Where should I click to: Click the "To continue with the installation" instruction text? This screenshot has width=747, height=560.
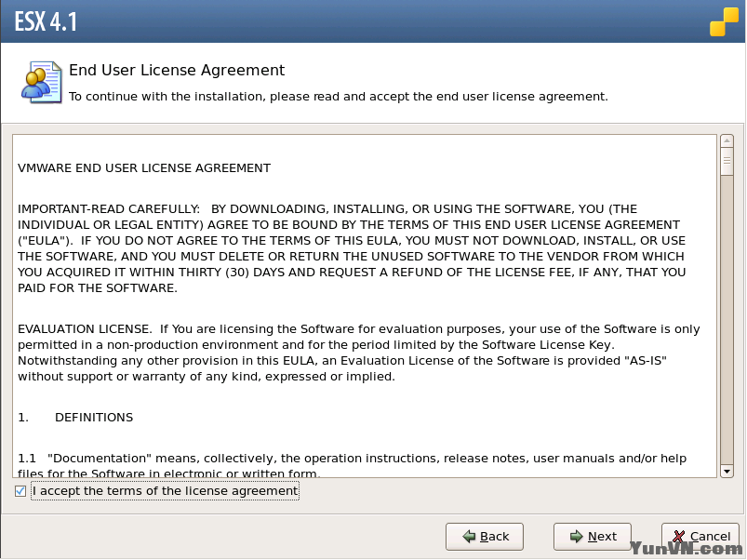pos(338,96)
